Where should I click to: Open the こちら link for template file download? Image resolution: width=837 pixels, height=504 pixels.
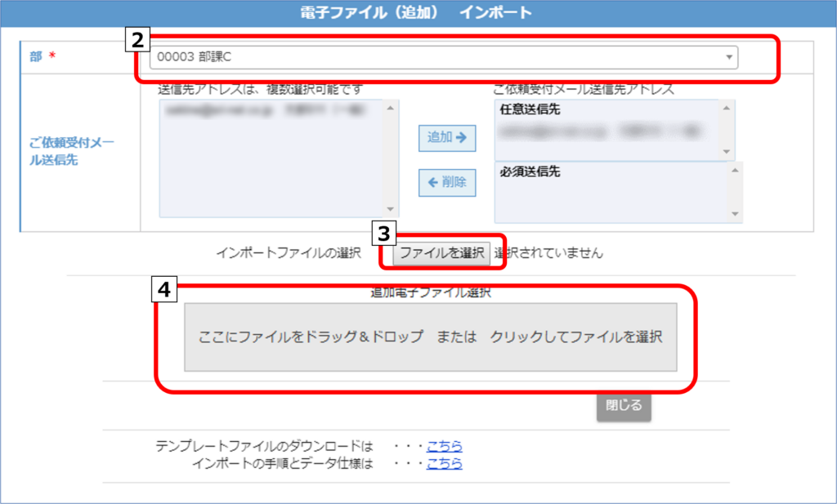[444, 446]
